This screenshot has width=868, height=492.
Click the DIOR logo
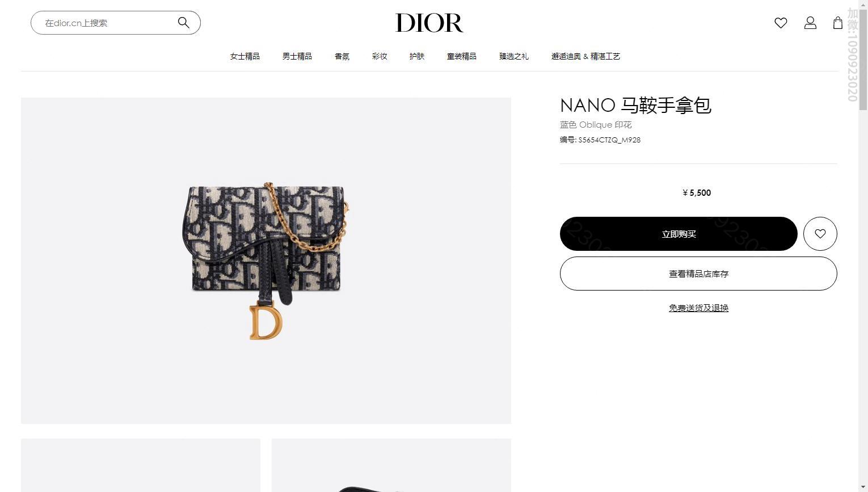(x=429, y=23)
